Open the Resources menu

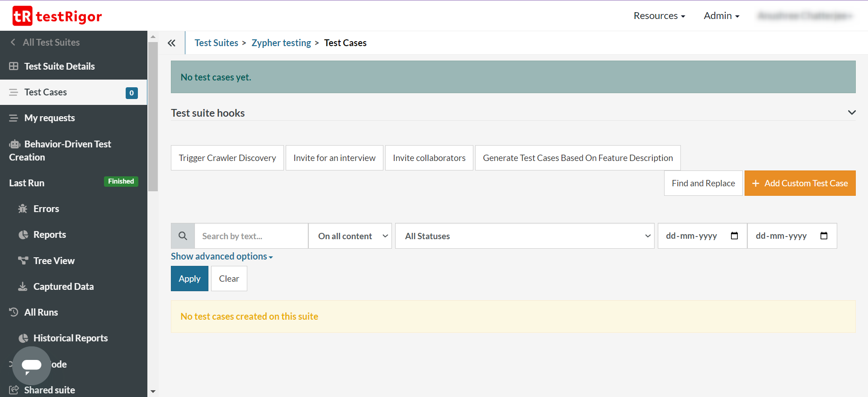click(x=659, y=16)
